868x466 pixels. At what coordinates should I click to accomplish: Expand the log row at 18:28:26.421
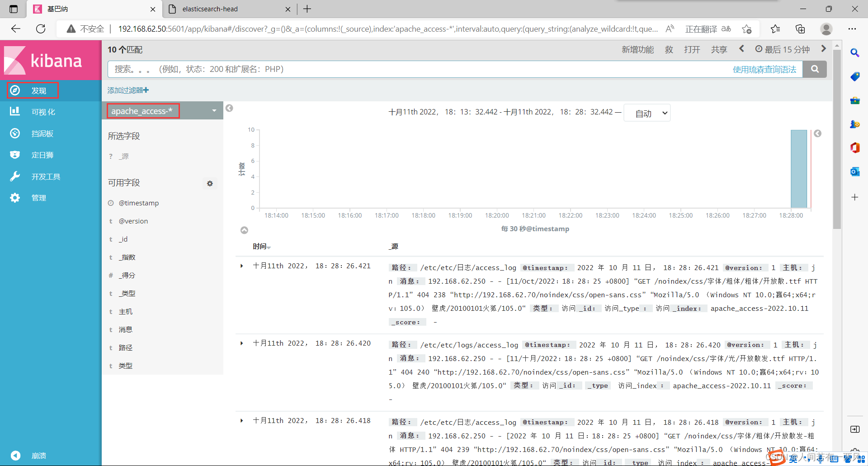tap(242, 266)
